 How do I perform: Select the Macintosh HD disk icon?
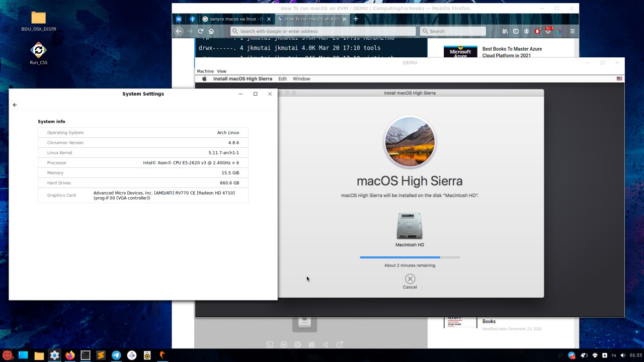pos(410,226)
